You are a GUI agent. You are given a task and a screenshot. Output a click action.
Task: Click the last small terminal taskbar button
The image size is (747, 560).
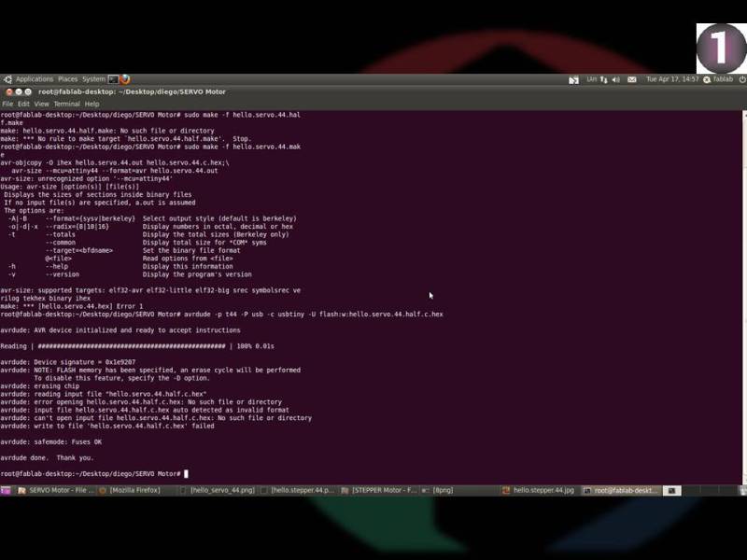pos(671,490)
